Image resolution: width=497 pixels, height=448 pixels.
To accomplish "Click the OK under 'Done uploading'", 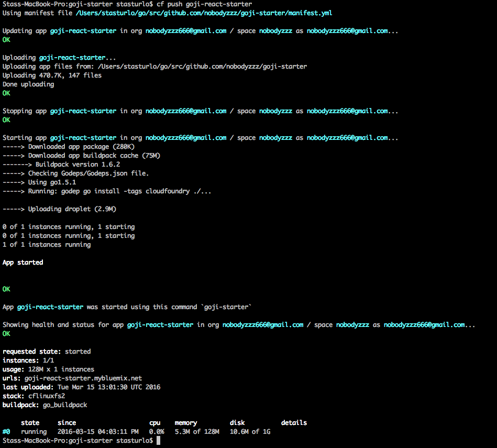I will pyautogui.click(x=6, y=93).
